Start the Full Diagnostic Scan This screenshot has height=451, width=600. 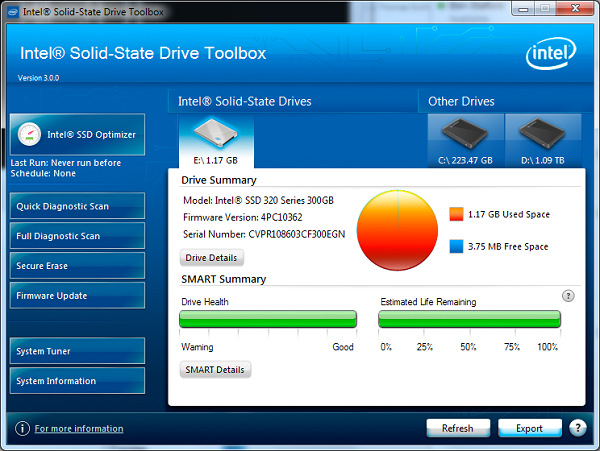(x=77, y=236)
